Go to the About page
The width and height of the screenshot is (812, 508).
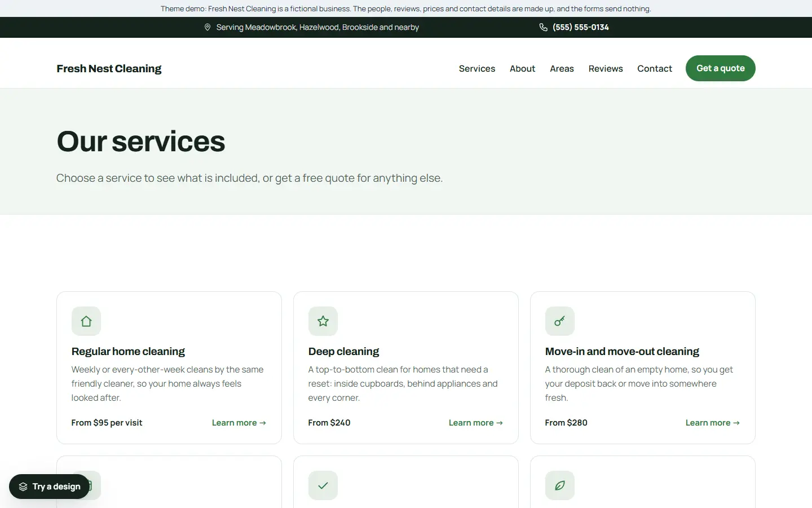[x=523, y=68]
